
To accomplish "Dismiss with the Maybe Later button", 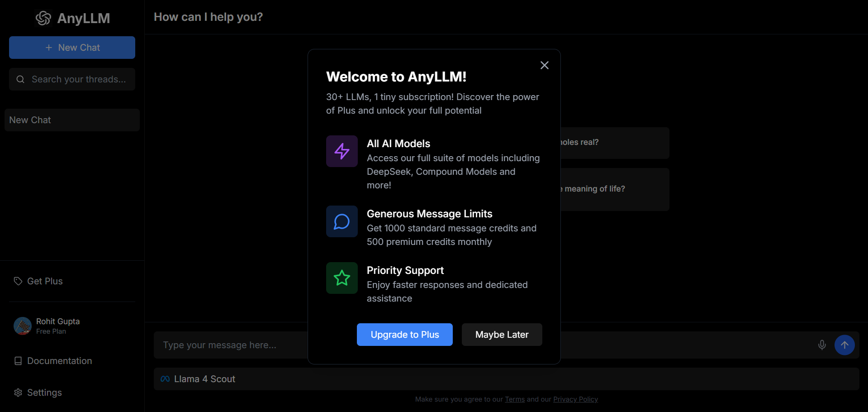I will coord(502,335).
